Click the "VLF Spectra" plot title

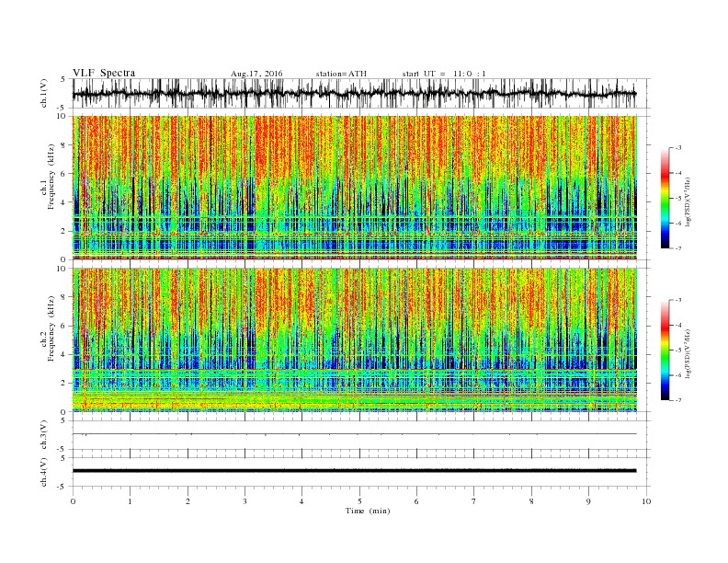tap(104, 73)
